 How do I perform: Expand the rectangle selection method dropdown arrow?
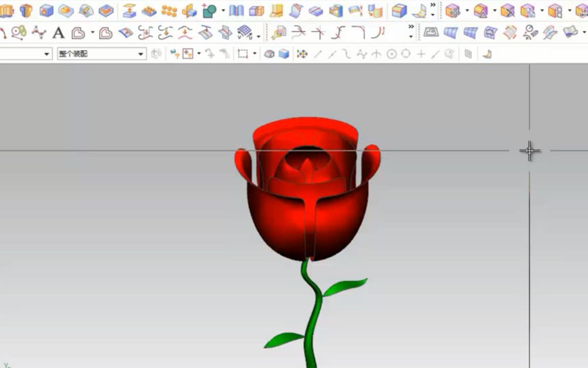(x=255, y=54)
